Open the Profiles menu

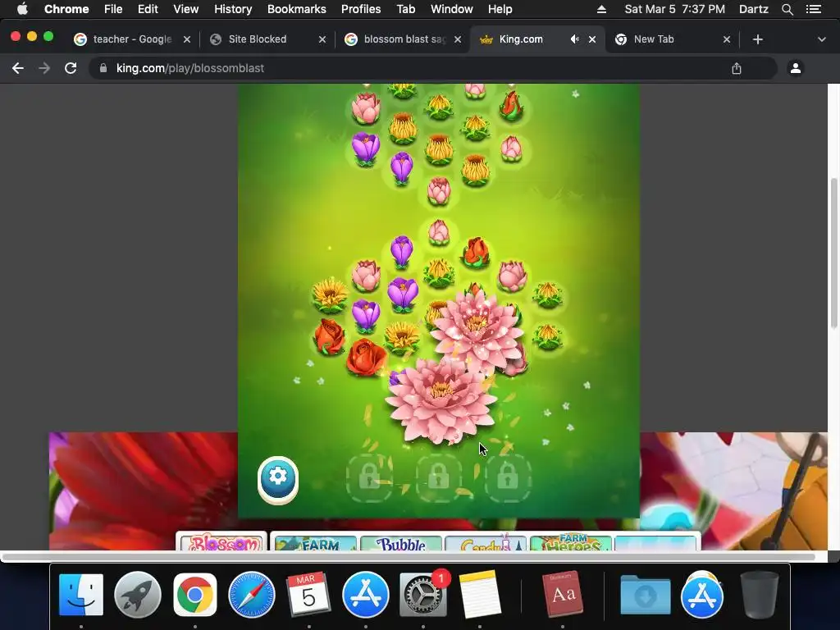pos(361,9)
